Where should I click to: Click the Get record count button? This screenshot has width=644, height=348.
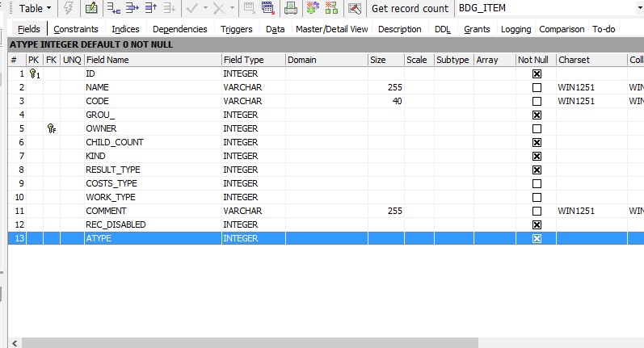[x=410, y=9]
